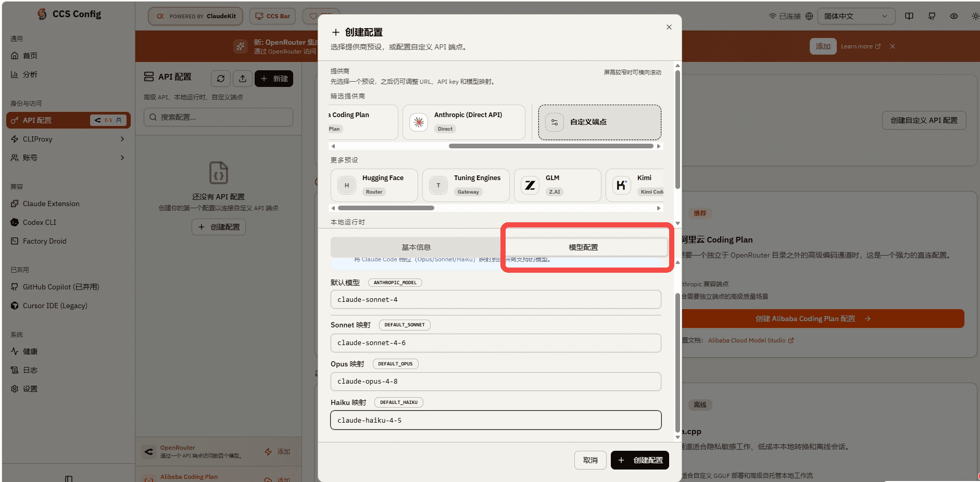Select the Anthropic (Direct API) provider card

463,122
